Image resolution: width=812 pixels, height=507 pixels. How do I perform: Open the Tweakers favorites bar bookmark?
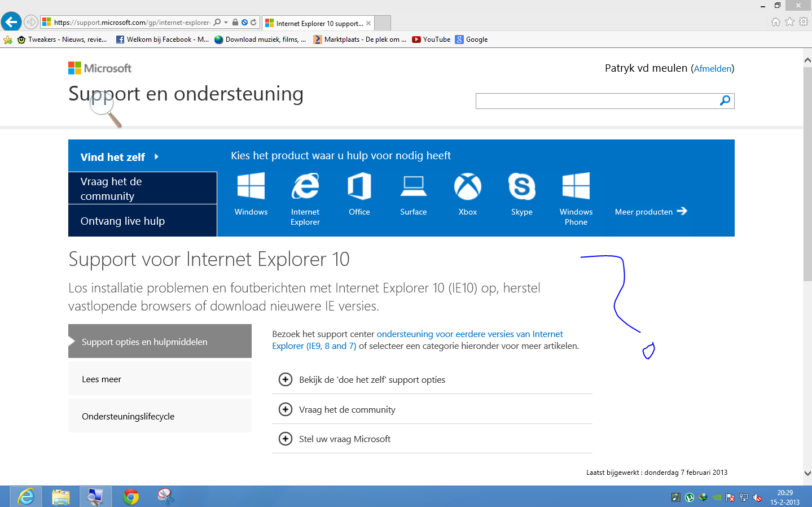(x=62, y=40)
